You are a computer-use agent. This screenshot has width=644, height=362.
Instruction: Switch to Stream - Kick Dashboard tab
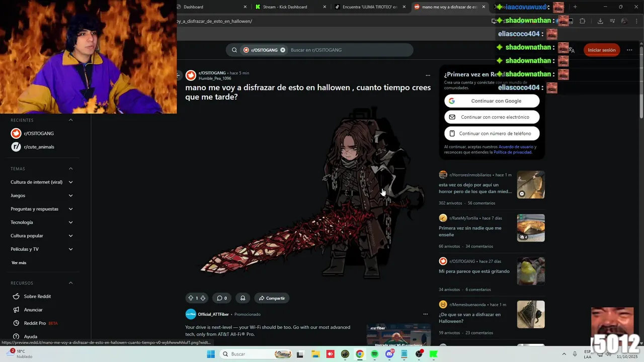coord(290,7)
